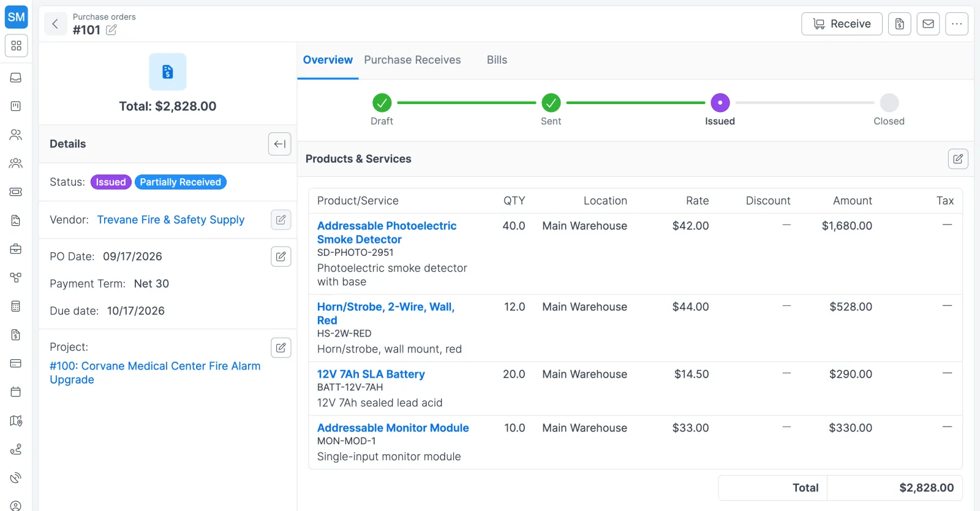Collapse the Details panel arrow

280,144
